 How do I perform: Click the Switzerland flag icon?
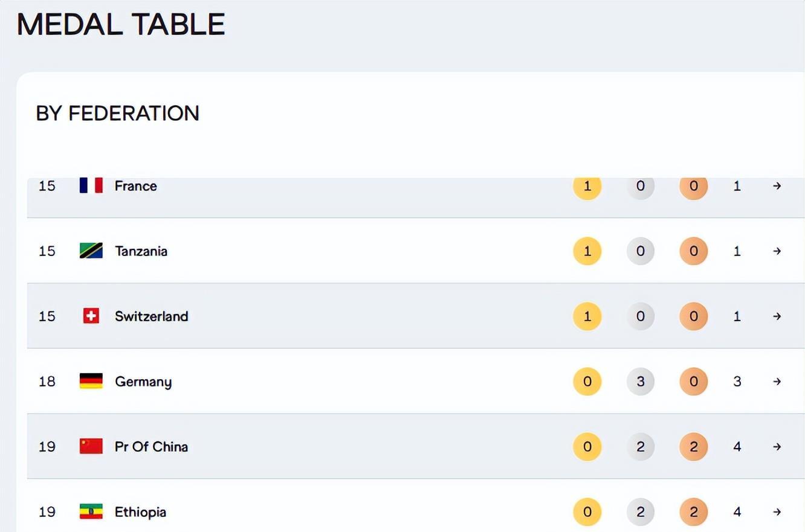pyautogui.click(x=91, y=316)
